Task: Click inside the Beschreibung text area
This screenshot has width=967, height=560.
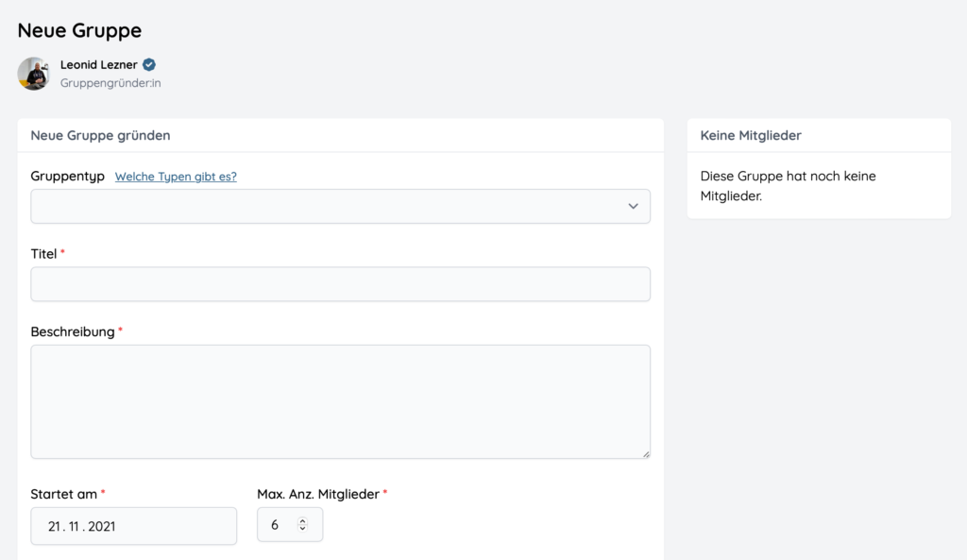Action: (340, 401)
